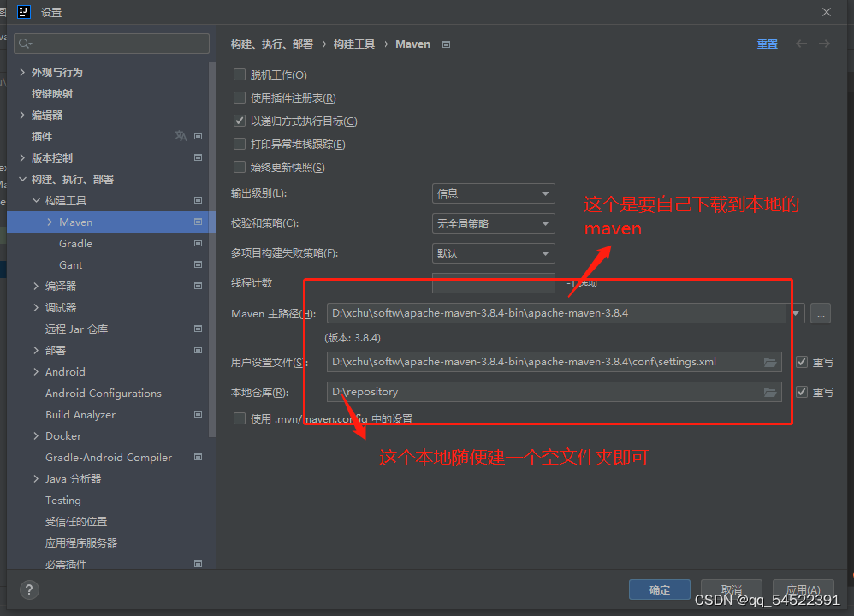
Task: Open help with the question mark icon
Action: tap(29, 589)
